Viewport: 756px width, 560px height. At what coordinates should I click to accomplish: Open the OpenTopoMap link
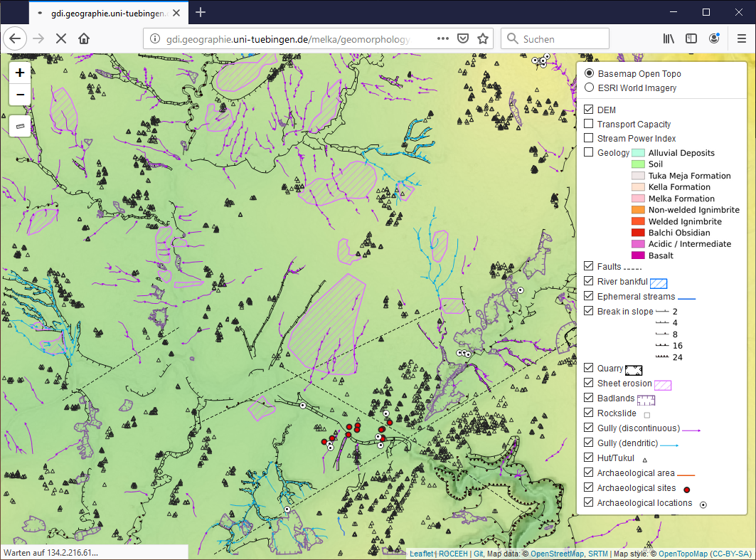(683, 554)
